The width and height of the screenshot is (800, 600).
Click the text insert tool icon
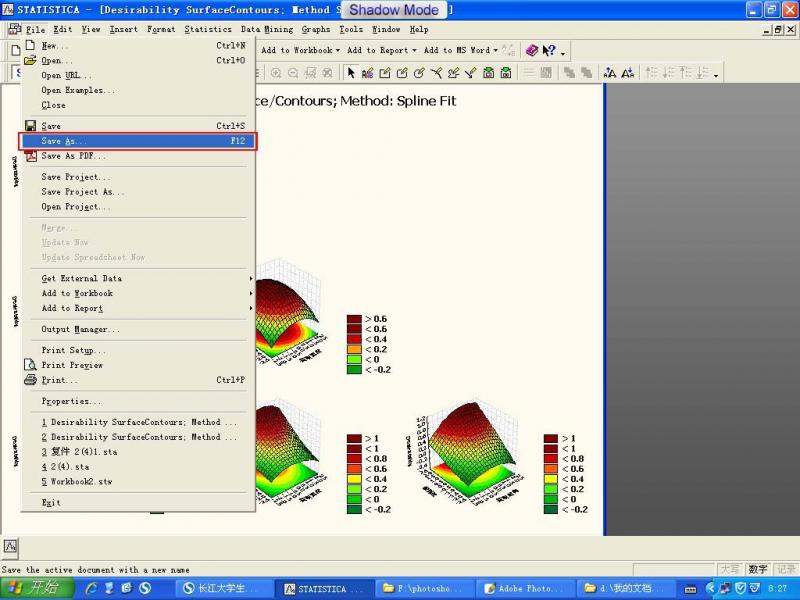(367, 73)
